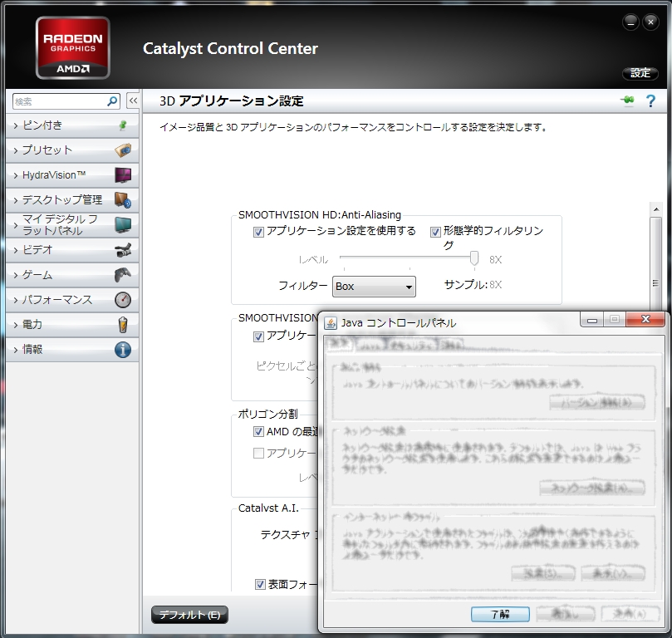Expand the パフォーマンス sidebar section
Screen dimensions: 672x638
pyautogui.click(x=72, y=300)
